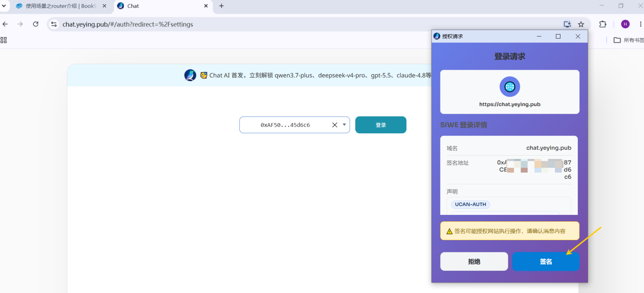Clear the selected address 0xAF50...45d6c6
Image resolution: width=644 pixels, height=293 pixels.
(335, 125)
